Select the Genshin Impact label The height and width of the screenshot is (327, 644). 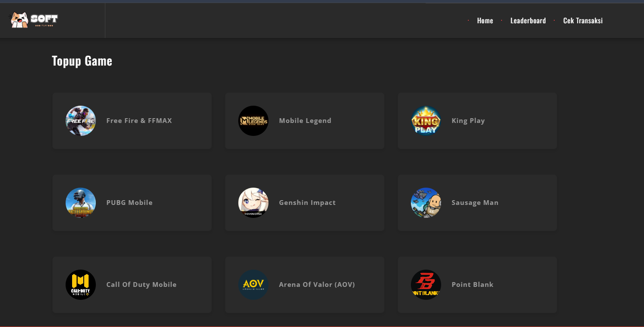point(307,203)
